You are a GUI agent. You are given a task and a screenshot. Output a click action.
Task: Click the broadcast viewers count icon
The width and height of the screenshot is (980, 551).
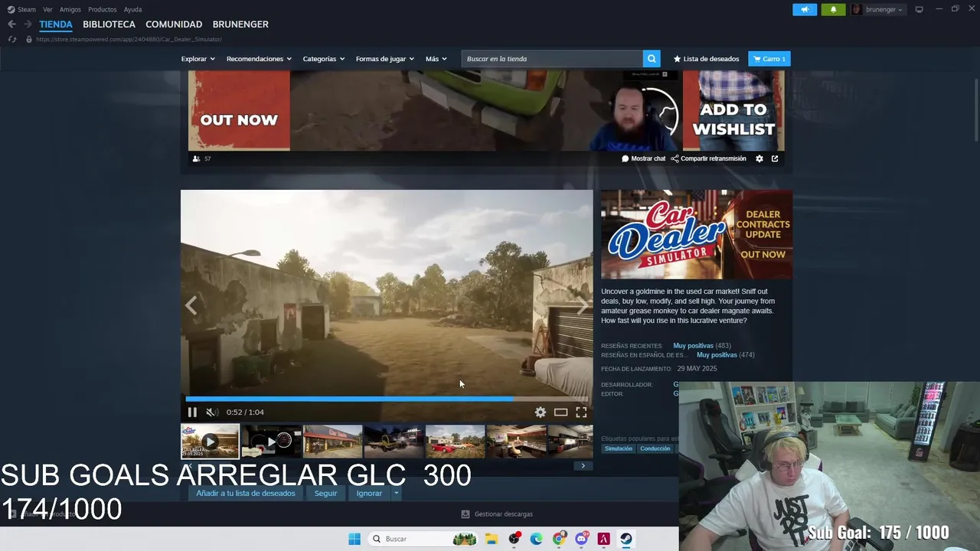[x=197, y=158]
